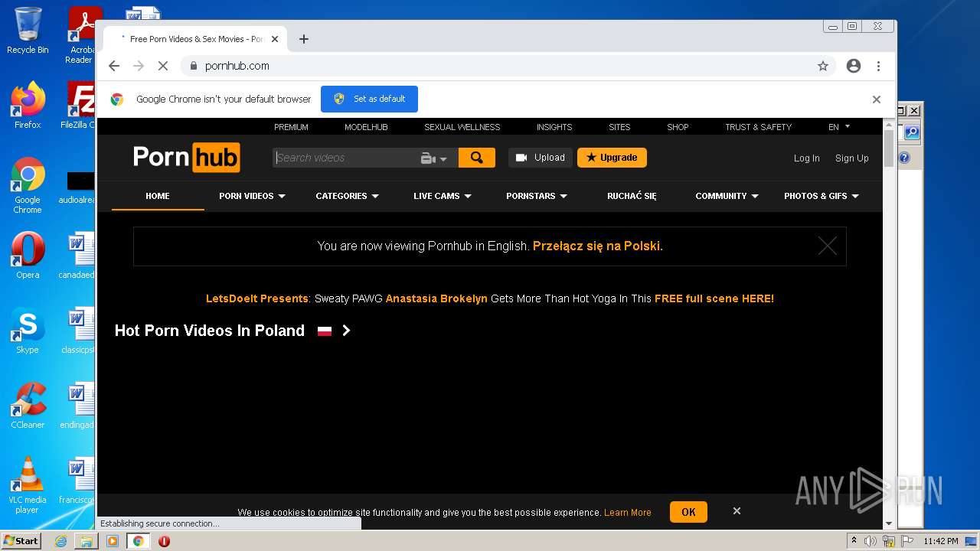The height and width of the screenshot is (551, 980).
Task: Click the cookie Learn More link
Action: point(628,513)
